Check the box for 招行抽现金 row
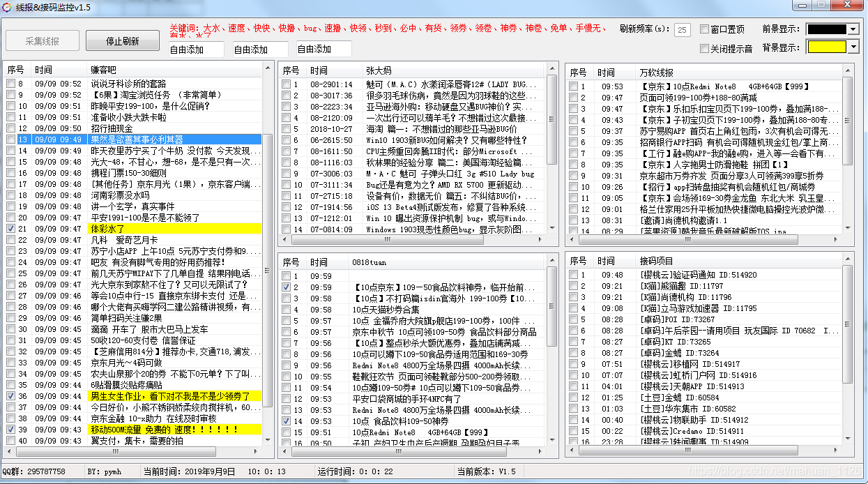This screenshot has height=484, width=868. tap(10, 128)
